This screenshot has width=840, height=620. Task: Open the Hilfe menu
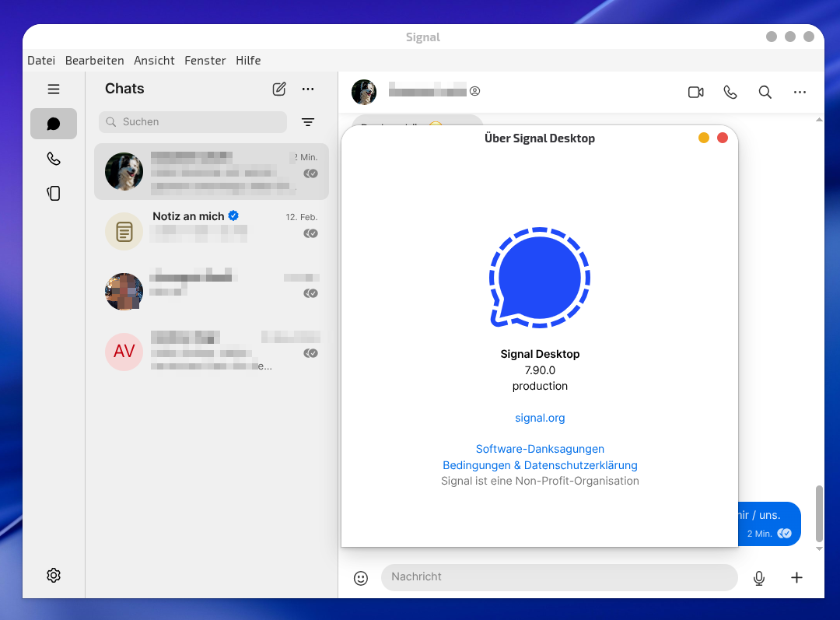[x=248, y=61]
